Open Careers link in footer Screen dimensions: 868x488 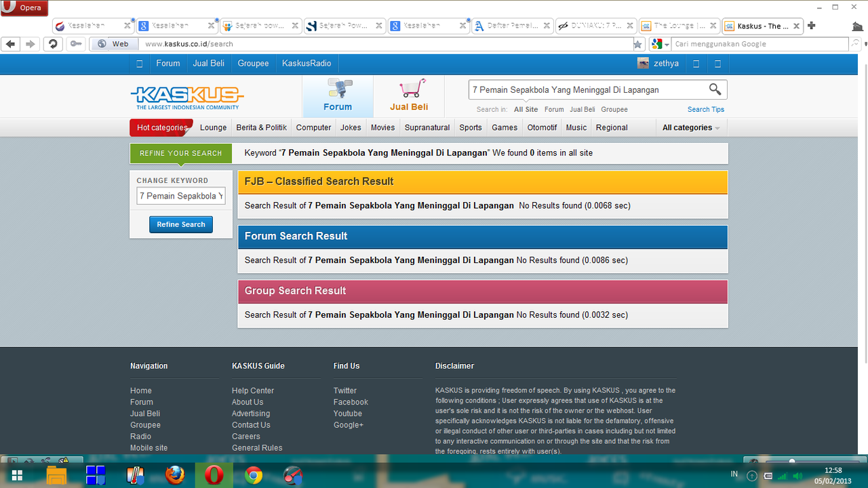tap(246, 436)
